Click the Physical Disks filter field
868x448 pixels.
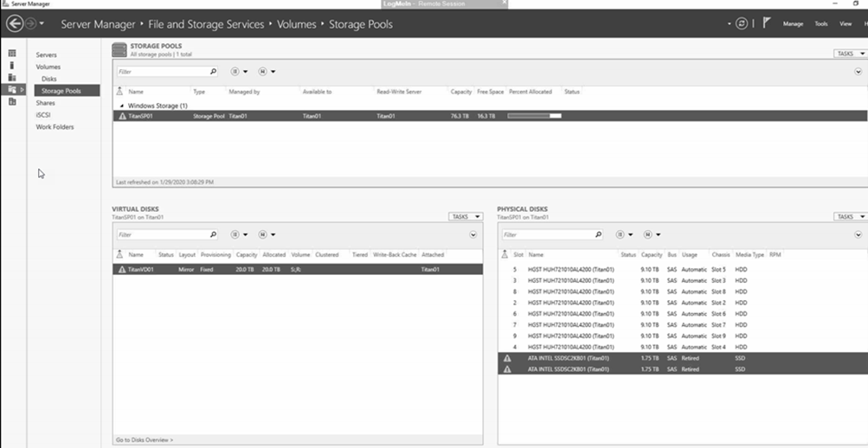pyautogui.click(x=548, y=234)
